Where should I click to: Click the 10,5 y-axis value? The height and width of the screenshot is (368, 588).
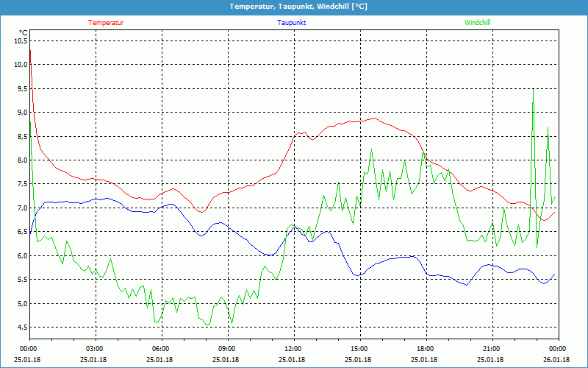point(21,41)
